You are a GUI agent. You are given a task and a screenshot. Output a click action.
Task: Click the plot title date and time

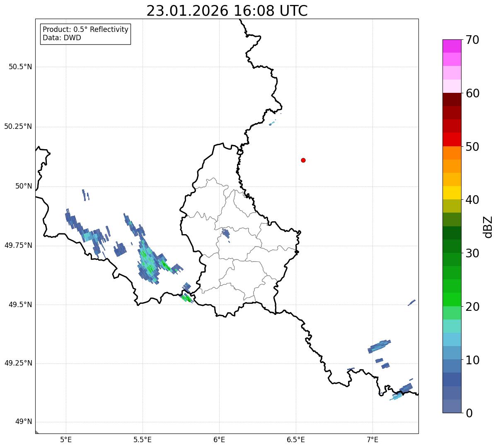pyautogui.click(x=227, y=11)
